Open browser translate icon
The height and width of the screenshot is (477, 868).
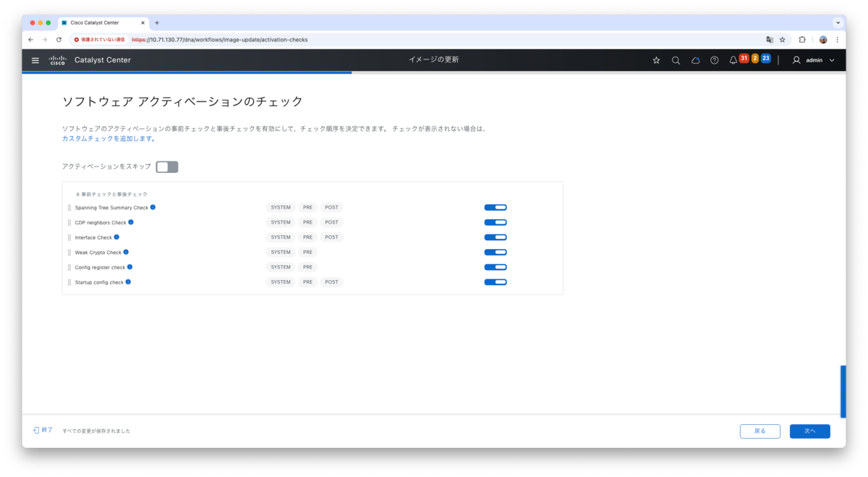[x=770, y=39]
